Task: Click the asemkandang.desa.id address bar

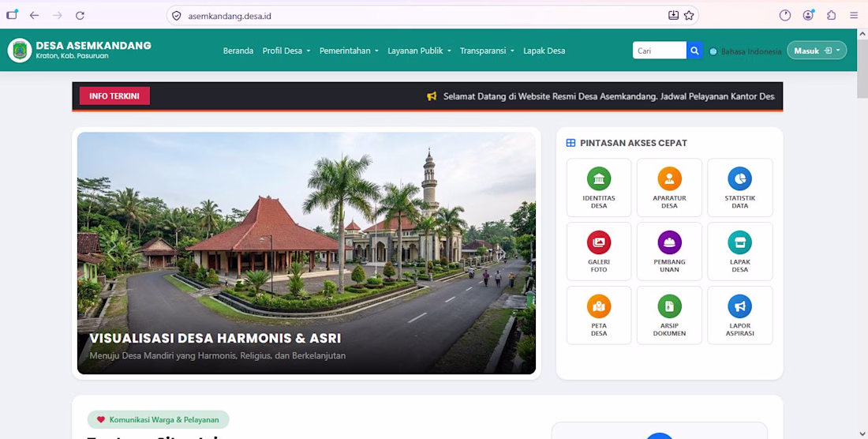Action: (432, 16)
